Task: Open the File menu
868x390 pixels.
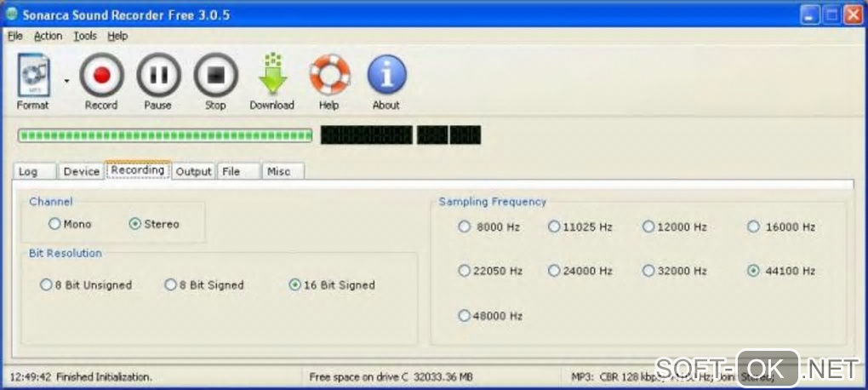Action: coord(15,36)
